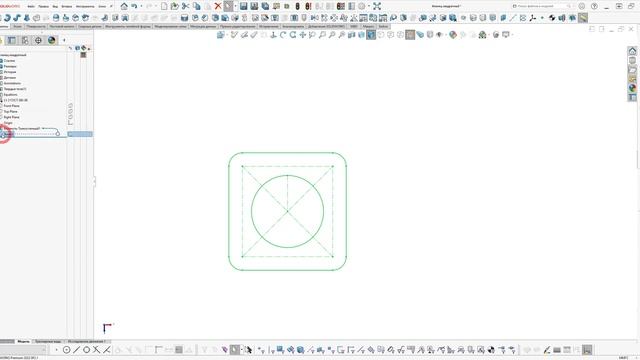The width and height of the screenshot is (640, 360).
Task: Toggle the highlighted gray view toolbar button
Action: tap(410, 35)
